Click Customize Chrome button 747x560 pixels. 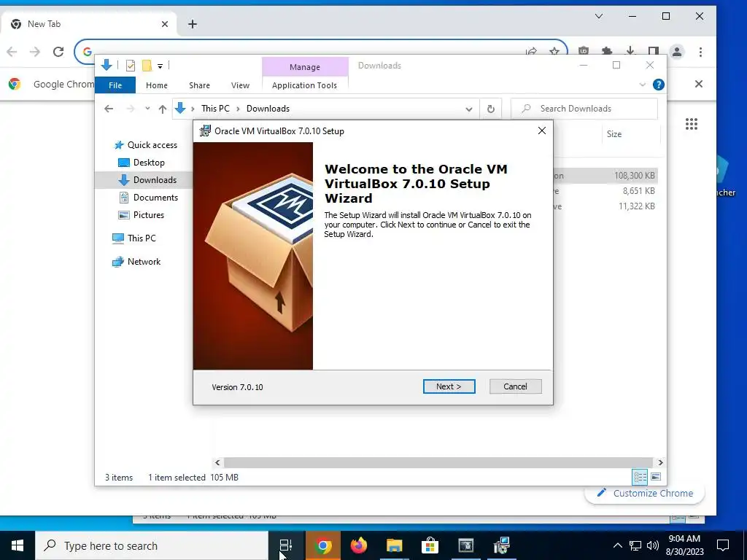[645, 494]
